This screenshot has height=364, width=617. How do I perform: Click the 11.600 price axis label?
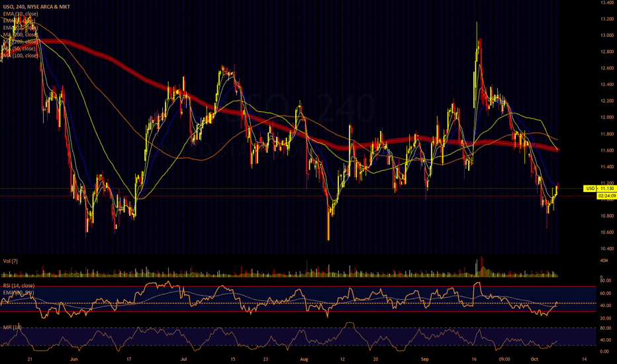point(607,150)
